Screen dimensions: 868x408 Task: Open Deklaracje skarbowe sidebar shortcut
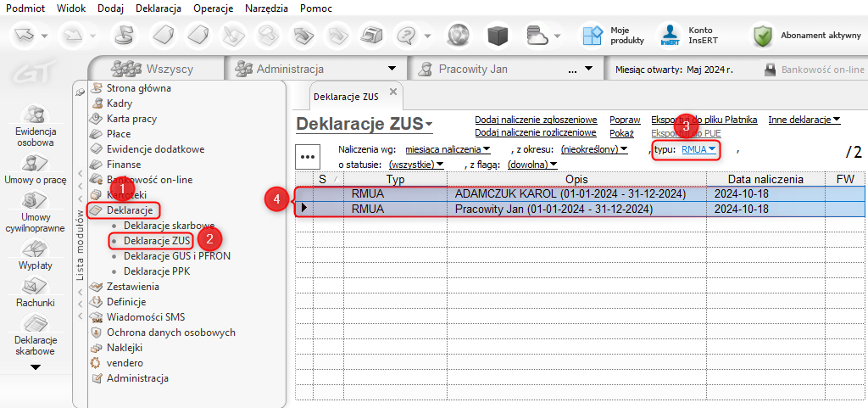click(36, 336)
